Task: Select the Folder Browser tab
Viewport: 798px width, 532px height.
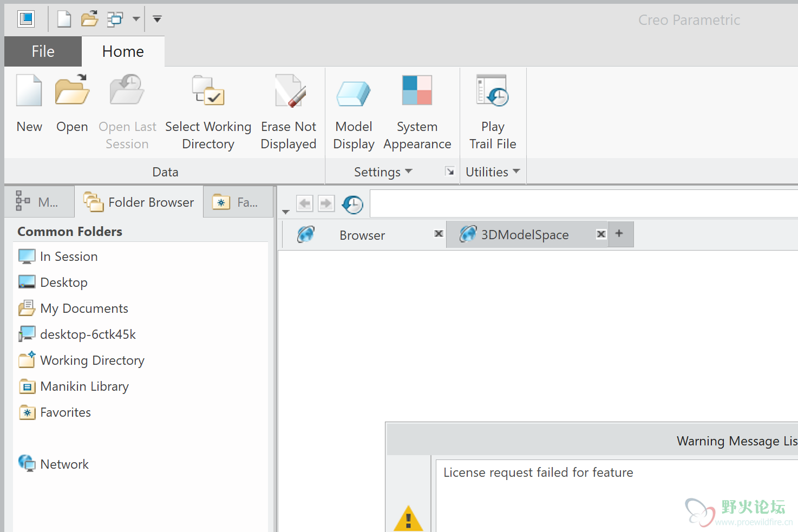Action: [x=139, y=202]
